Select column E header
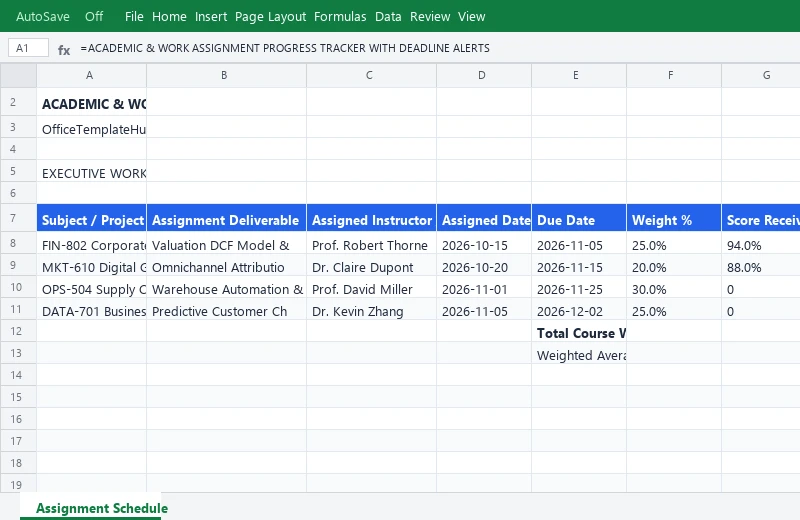The width and height of the screenshot is (800, 520). (x=579, y=75)
